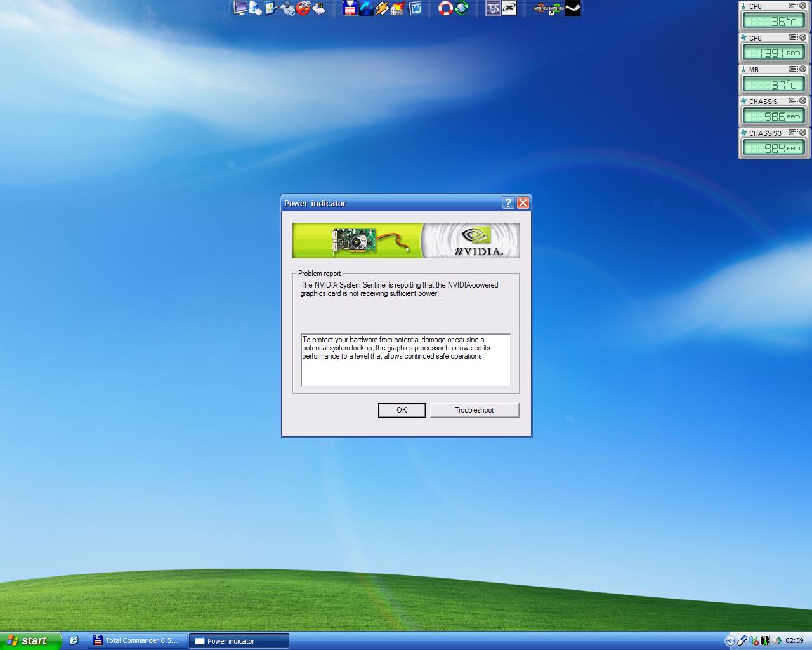
Task: Launch the fan icon with number 4
Action: click(x=287, y=8)
